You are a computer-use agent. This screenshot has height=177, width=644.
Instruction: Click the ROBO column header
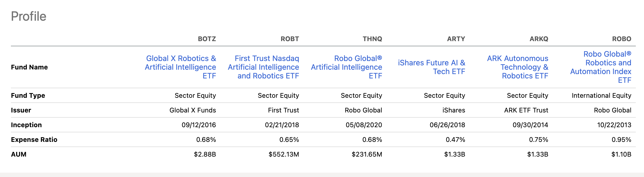pyautogui.click(x=622, y=39)
